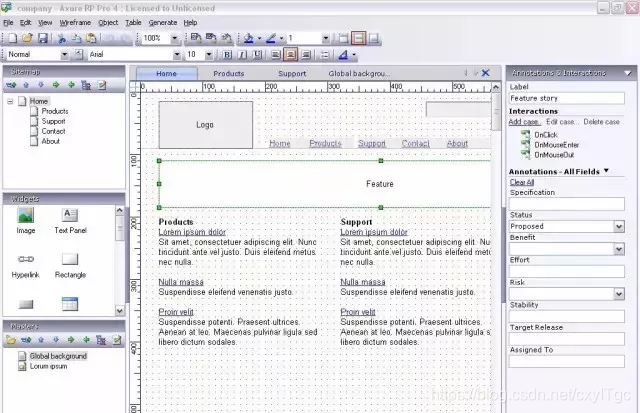Toggle Italic formatting
This screenshot has height=413, width=640.
click(x=242, y=55)
